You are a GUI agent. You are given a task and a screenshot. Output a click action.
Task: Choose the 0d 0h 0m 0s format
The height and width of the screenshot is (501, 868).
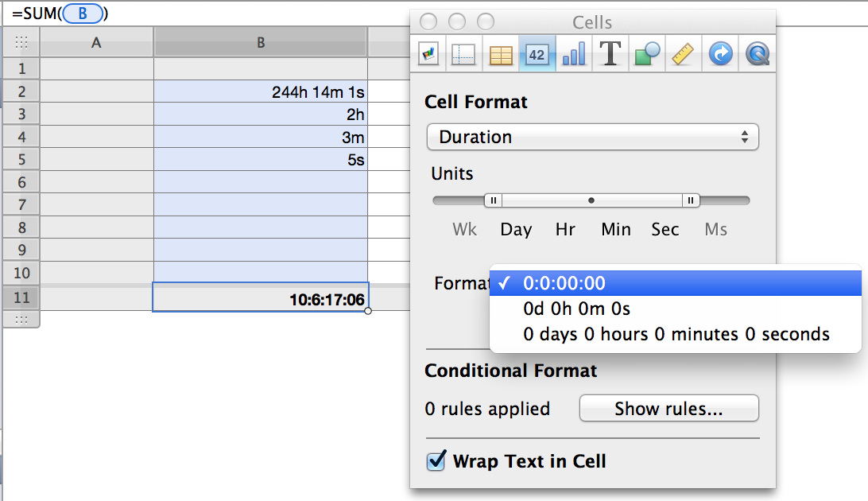[577, 309]
